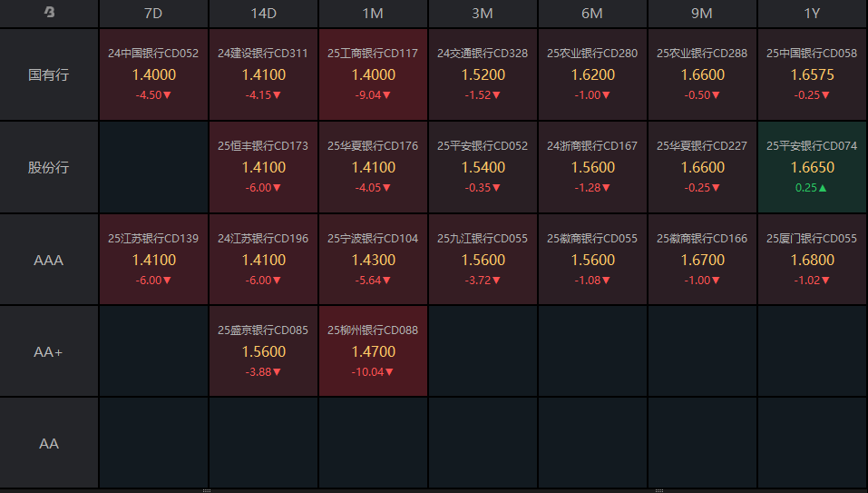Viewport: 868px width, 493px height.
Task: Select the 24浙商银行CD167 cell
Action: tap(592, 167)
